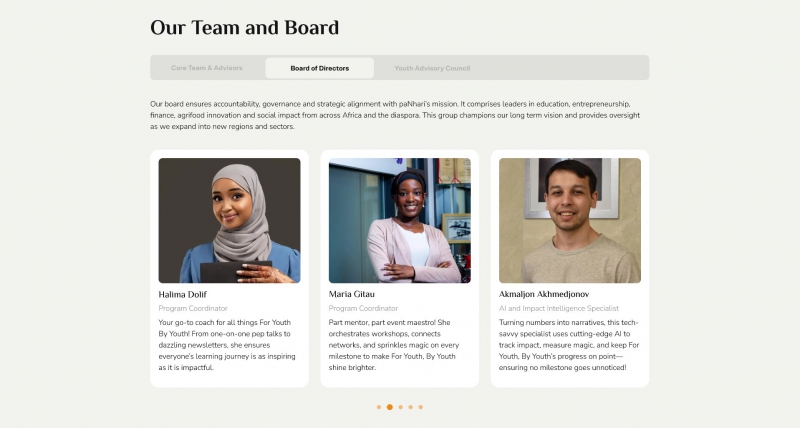Go to the first carousel dot
The image size is (800, 428).
tap(379, 407)
